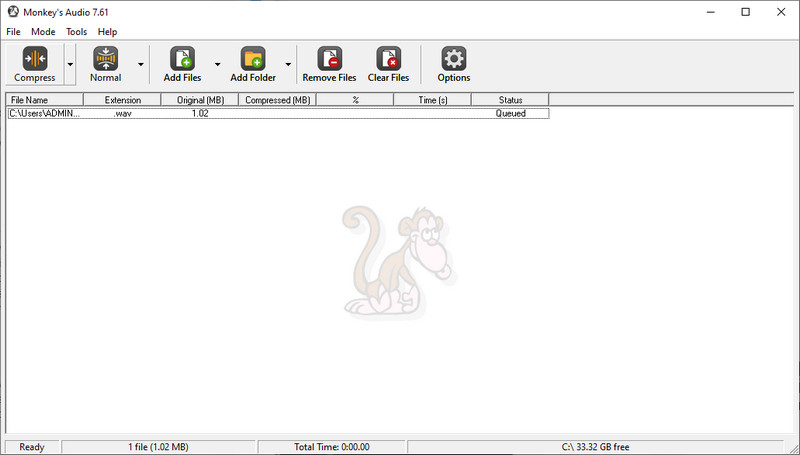Viewport: 800px width, 455px height.
Task: Click the Status column header
Action: (x=510, y=100)
